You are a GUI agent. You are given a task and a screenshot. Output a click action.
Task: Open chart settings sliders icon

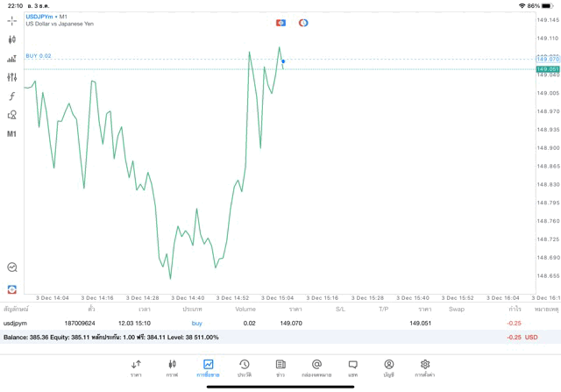coord(12,77)
